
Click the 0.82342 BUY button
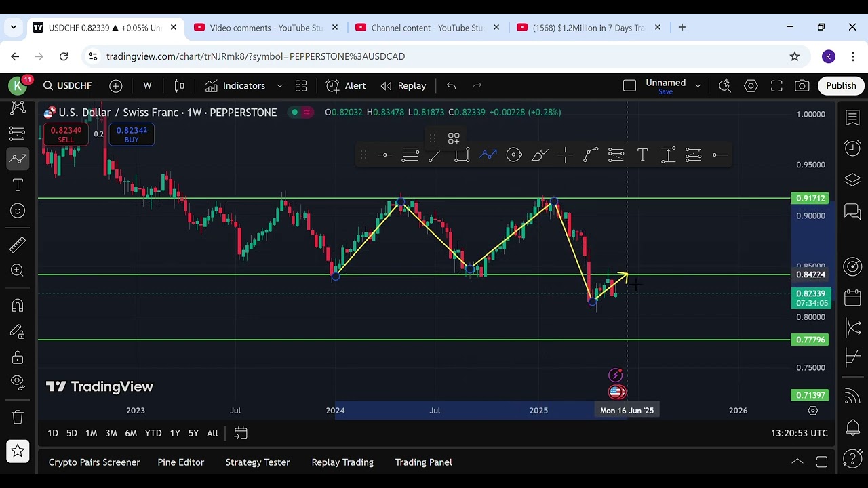132,135
